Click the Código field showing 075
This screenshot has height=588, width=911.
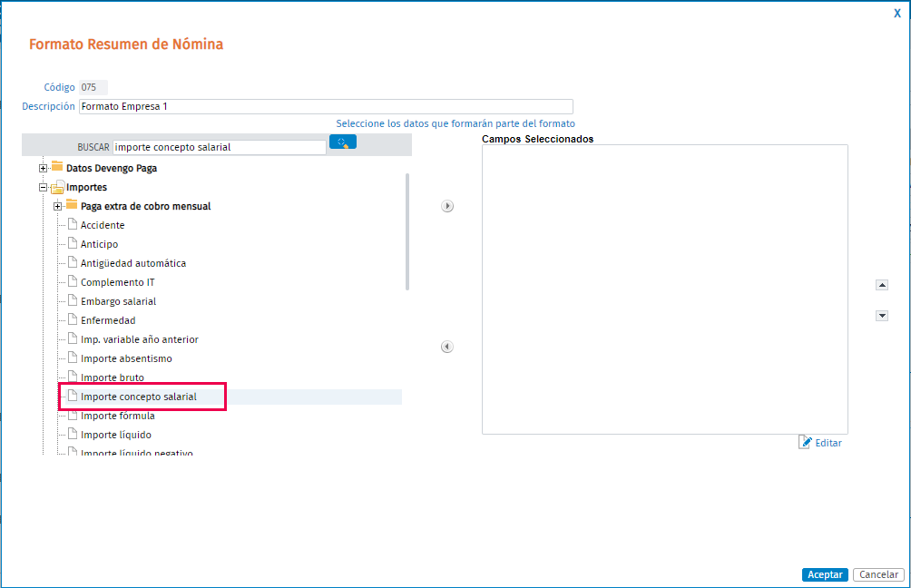pyautogui.click(x=93, y=87)
